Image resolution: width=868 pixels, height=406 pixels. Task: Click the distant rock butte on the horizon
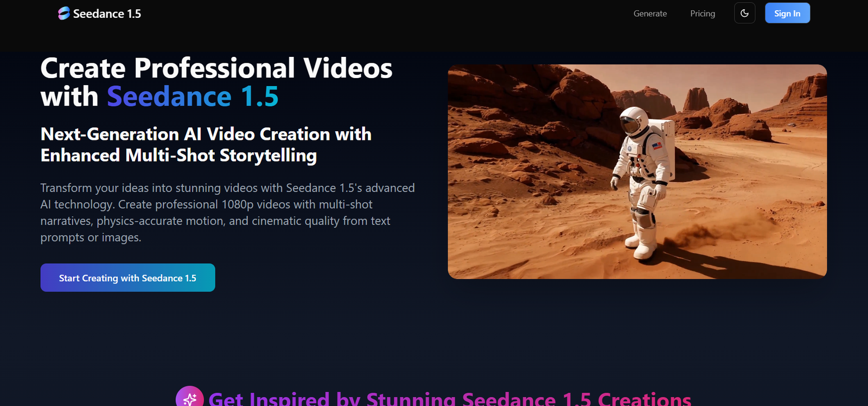(696, 99)
